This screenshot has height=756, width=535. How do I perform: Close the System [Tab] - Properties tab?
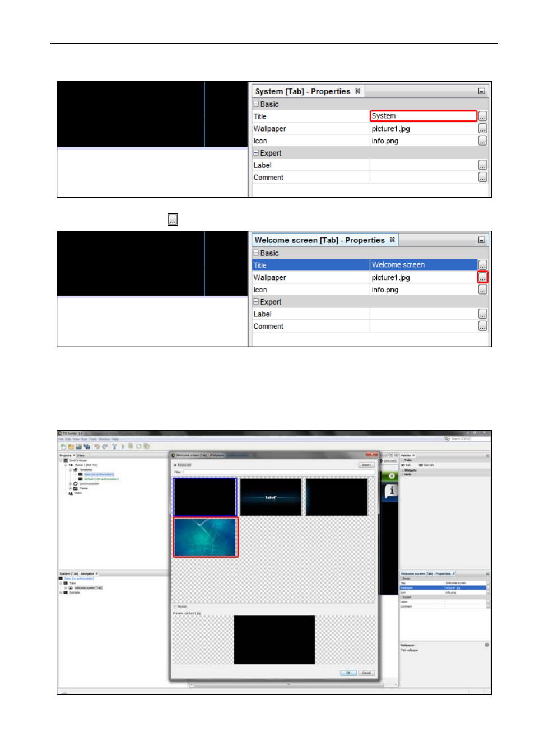click(x=357, y=91)
